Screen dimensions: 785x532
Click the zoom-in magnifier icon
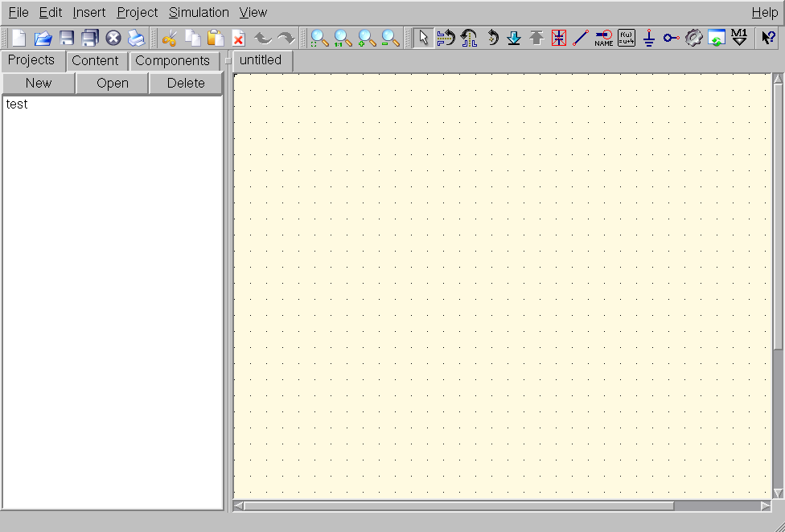pyautogui.click(x=367, y=38)
